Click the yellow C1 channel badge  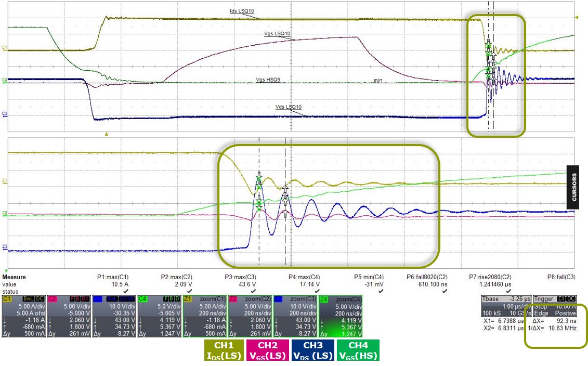click(x=7, y=299)
